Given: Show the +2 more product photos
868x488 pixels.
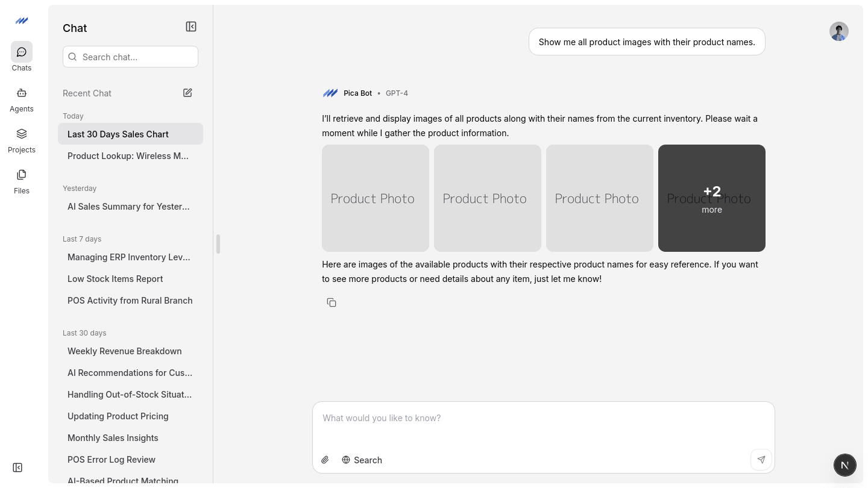Looking at the screenshot, I should (x=712, y=198).
